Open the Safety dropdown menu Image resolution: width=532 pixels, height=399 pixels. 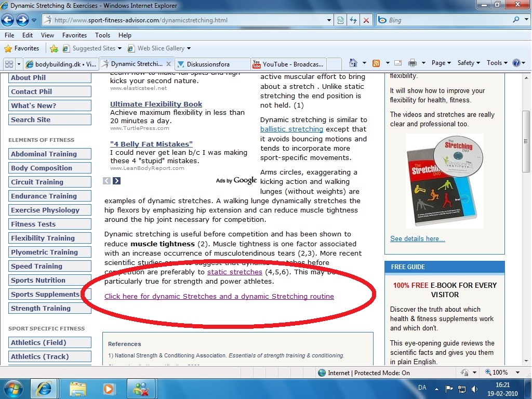tap(469, 63)
